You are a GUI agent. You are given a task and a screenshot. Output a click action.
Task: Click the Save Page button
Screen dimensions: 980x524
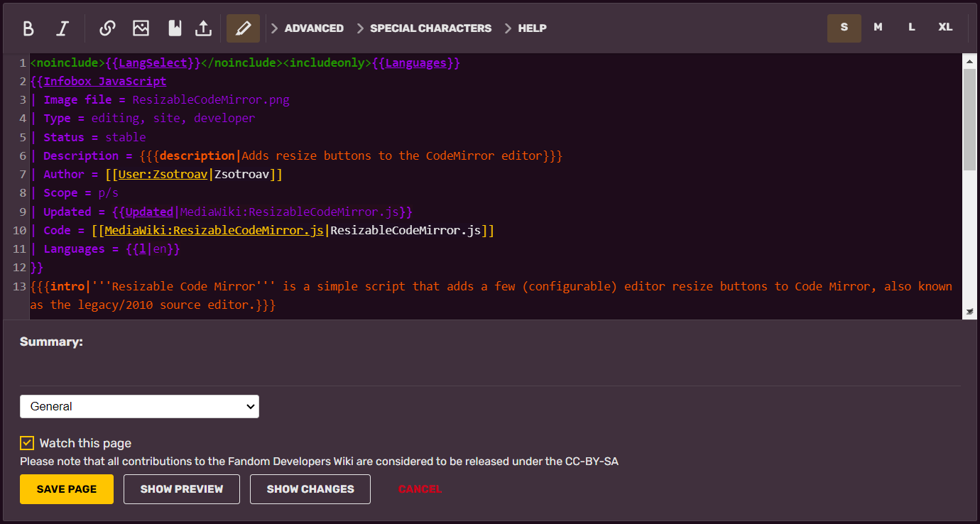pyautogui.click(x=67, y=489)
